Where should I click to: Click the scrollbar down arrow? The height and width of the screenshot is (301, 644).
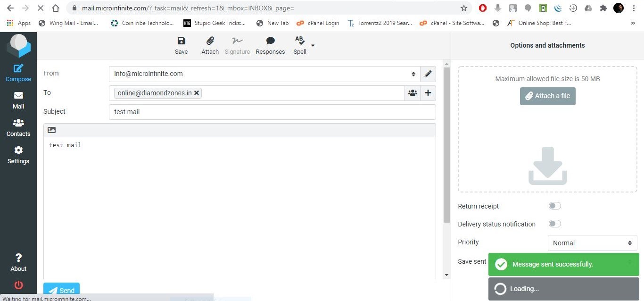point(447,275)
